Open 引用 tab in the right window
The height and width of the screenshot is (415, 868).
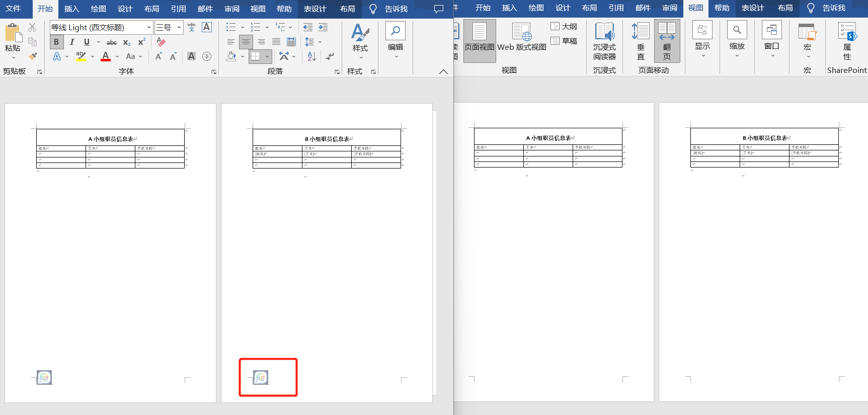coord(616,8)
